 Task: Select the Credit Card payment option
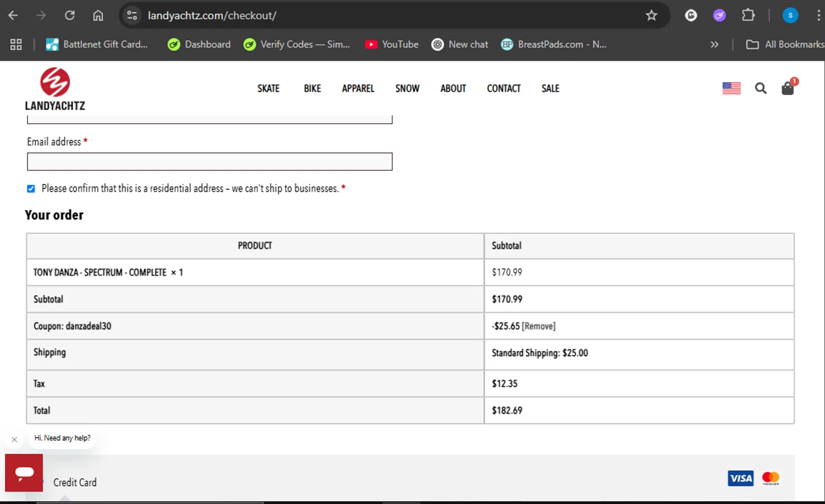[x=75, y=483]
